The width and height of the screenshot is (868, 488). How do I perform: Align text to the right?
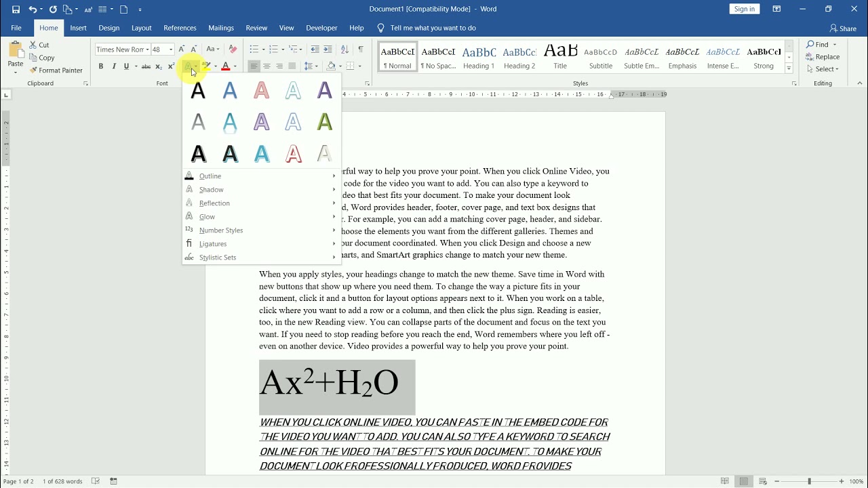click(x=279, y=66)
